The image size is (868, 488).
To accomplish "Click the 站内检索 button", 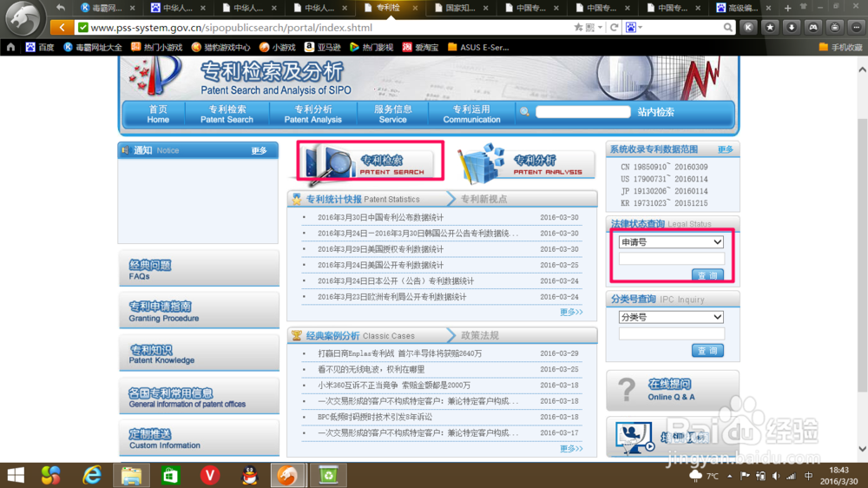I will click(x=655, y=112).
